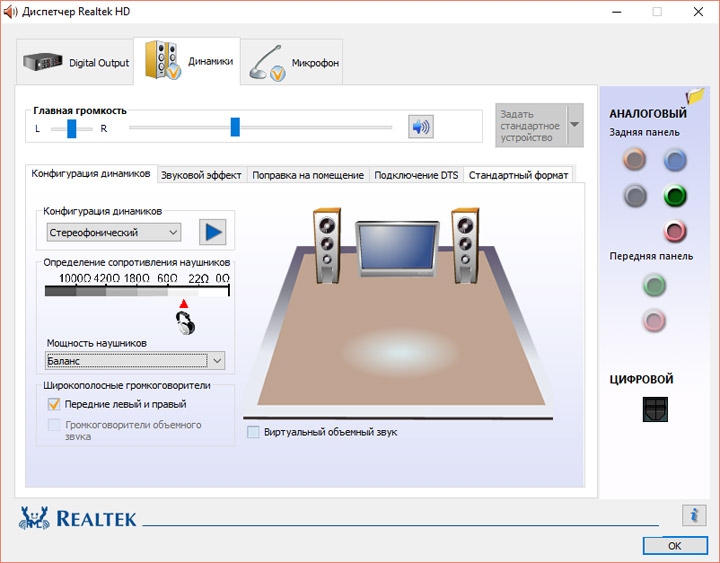The image size is (720, 563).
Task: Click the orange rear panel jack
Action: click(635, 160)
